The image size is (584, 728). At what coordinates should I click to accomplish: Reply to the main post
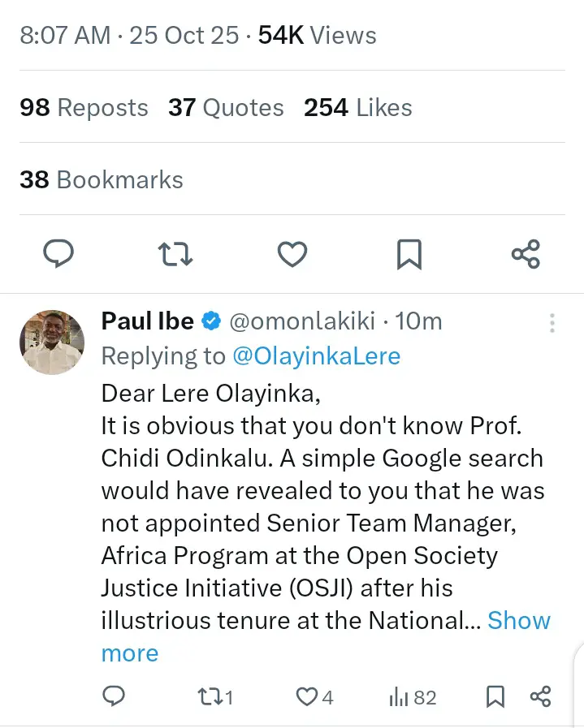tap(58, 255)
